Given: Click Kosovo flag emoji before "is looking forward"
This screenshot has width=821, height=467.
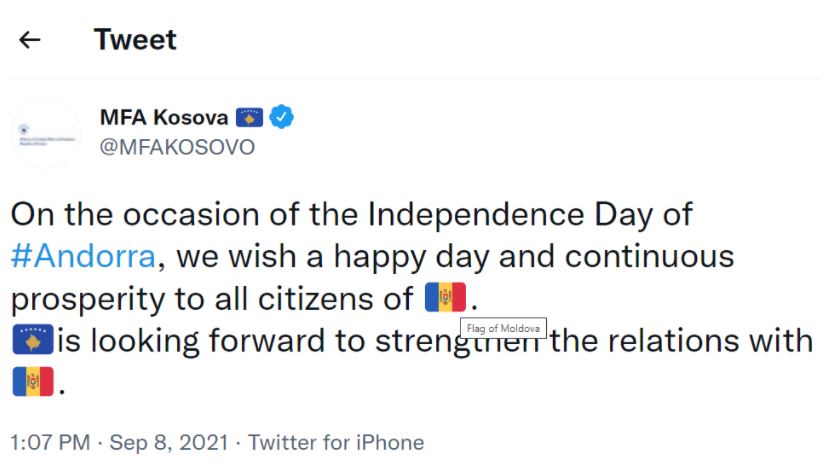Looking at the screenshot, I should point(32,340).
